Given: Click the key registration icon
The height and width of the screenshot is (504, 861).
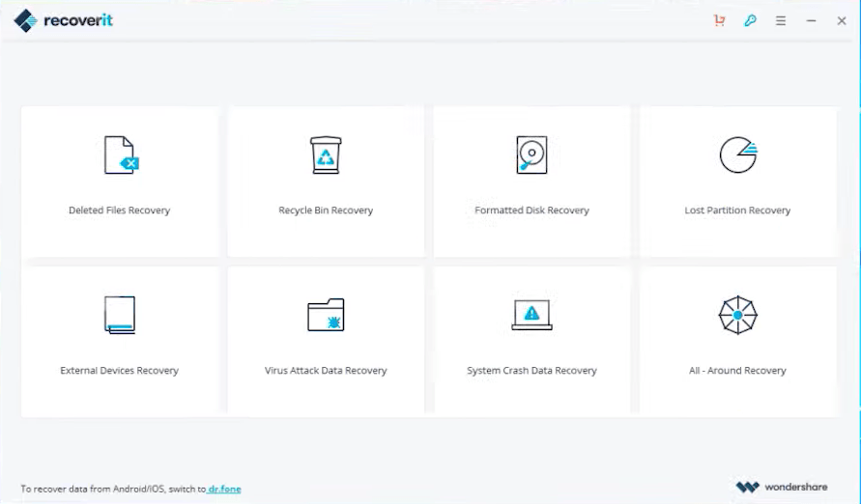Looking at the screenshot, I should coord(750,20).
